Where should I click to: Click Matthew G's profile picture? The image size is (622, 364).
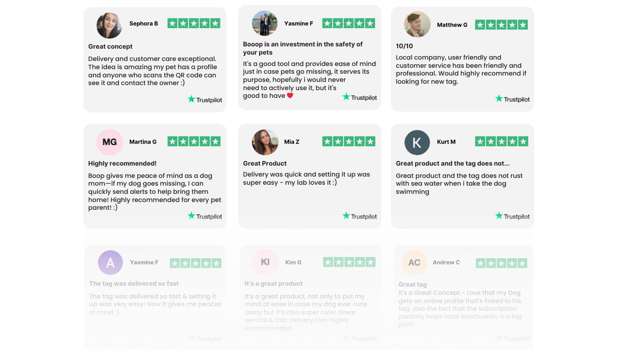pyautogui.click(x=417, y=24)
